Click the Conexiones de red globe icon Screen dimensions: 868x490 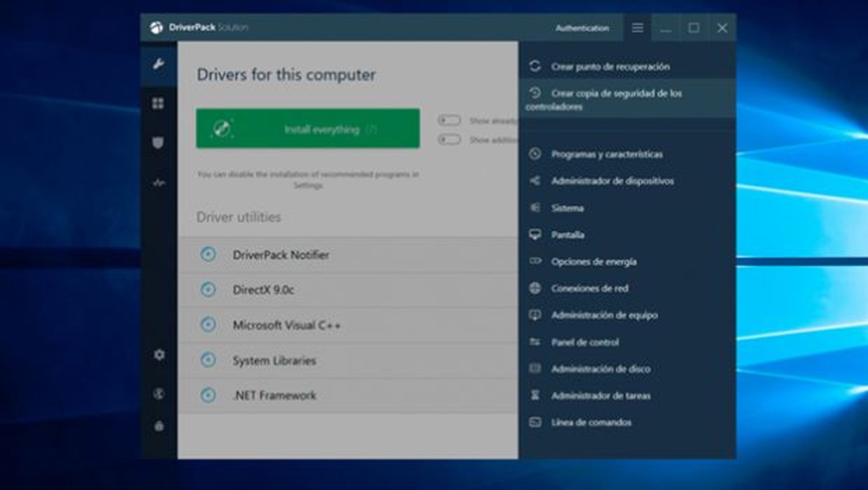click(x=535, y=288)
